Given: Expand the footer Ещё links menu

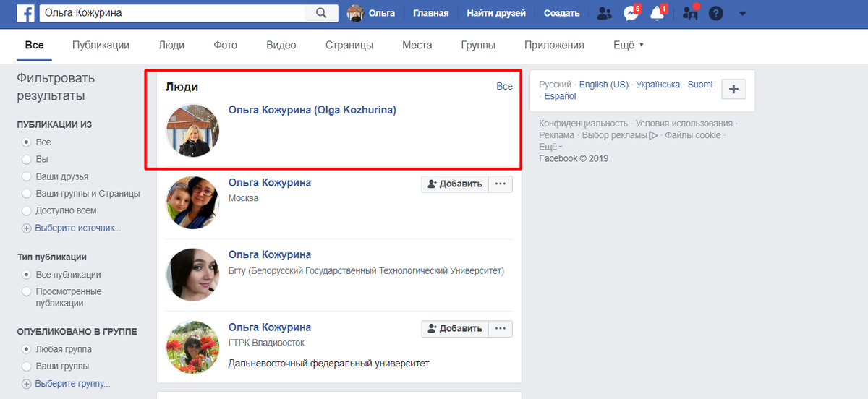Looking at the screenshot, I should coord(550,147).
